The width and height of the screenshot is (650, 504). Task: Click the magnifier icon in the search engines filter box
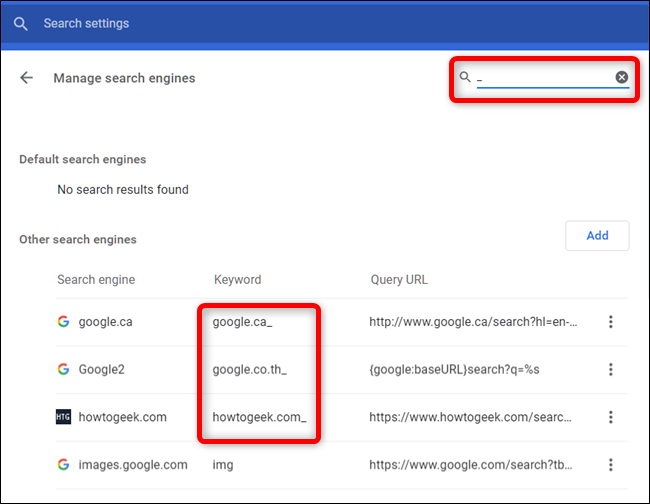[465, 77]
